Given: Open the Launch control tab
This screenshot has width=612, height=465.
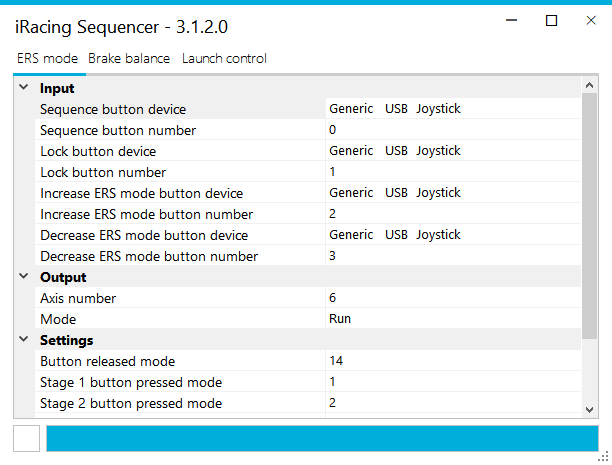Looking at the screenshot, I should [x=224, y=59].
